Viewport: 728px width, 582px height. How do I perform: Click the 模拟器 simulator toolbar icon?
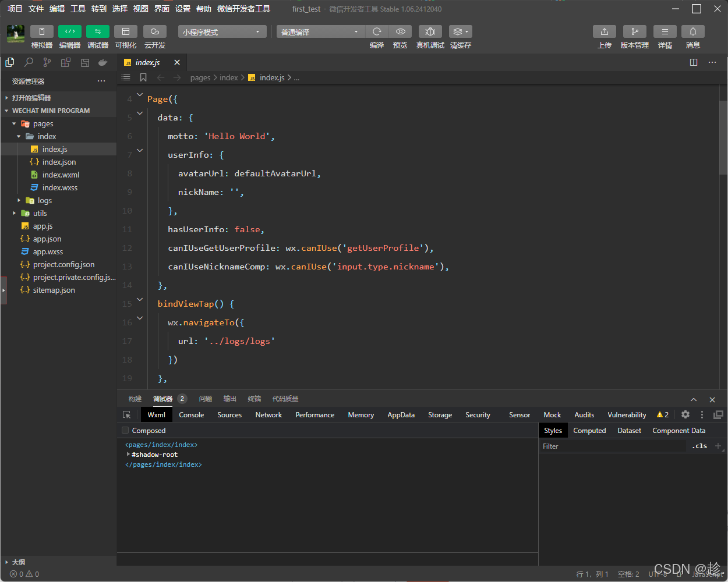point(41,31)
